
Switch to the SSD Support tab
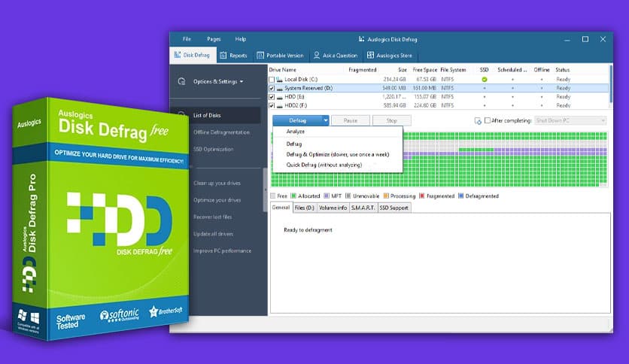click(394, 208)
